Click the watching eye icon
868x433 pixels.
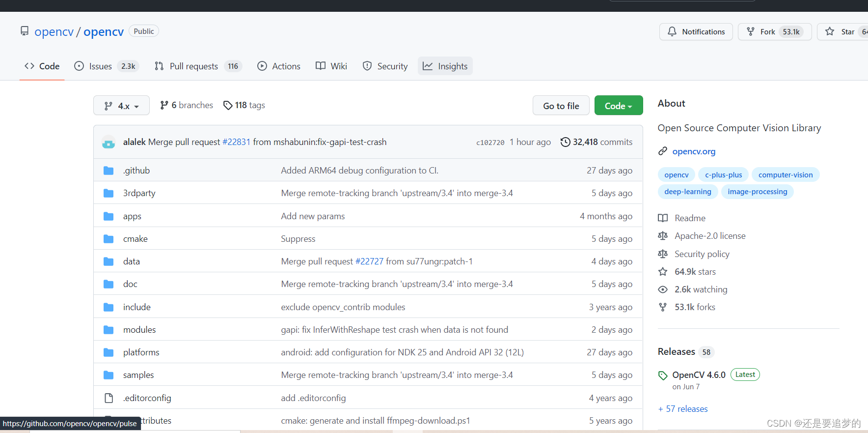point(663,289)
